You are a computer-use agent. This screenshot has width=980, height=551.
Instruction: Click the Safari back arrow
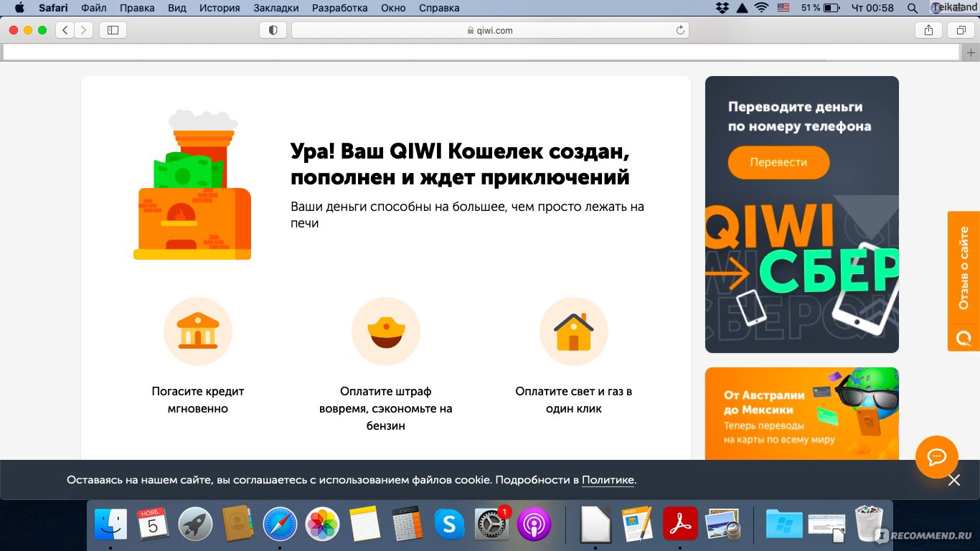[65, 30]
